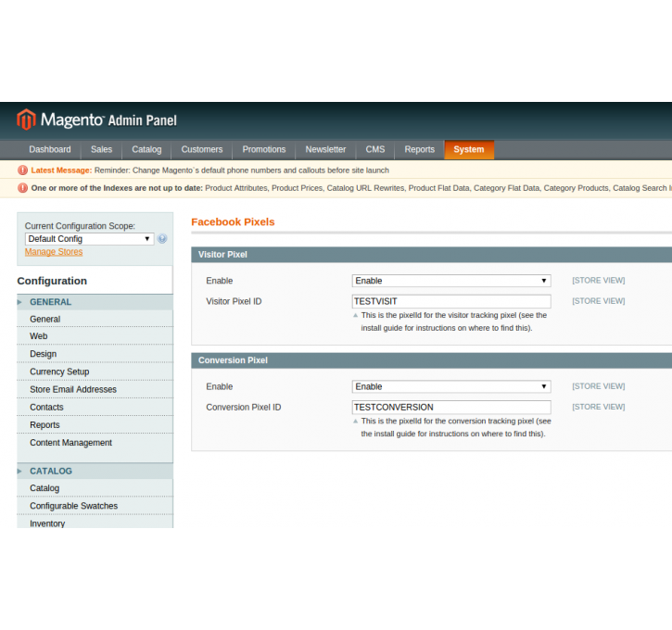Image resolution: width=672 pixels, height=630 pixels.
Task: Select Contacts configuration section
Action: [x=95, y=408]
